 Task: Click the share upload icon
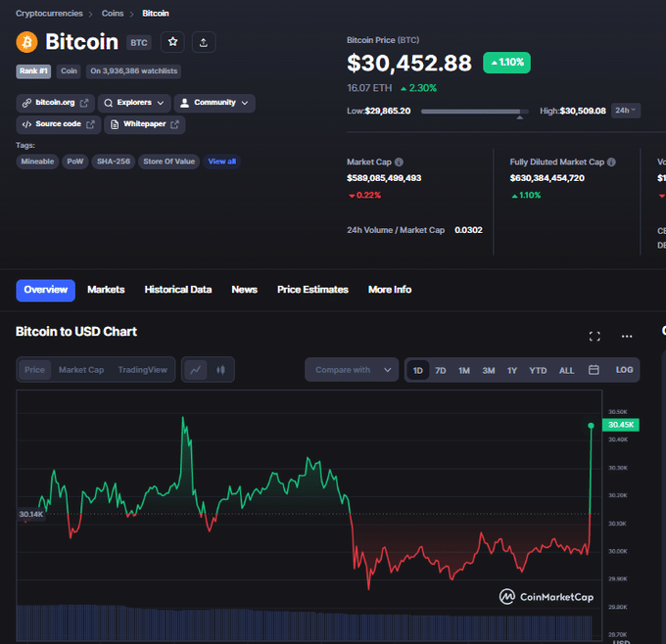coord(203,42)
